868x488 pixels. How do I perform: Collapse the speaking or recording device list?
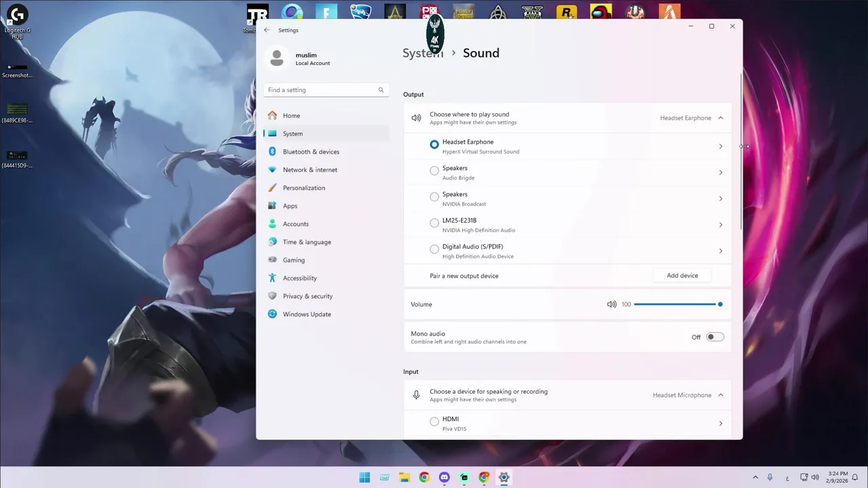pos(721,395)
